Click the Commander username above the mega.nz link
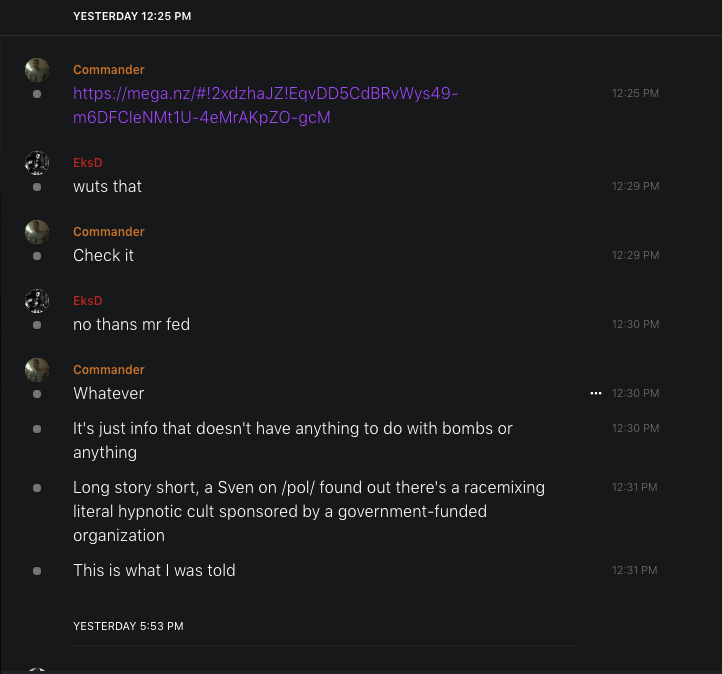 coord(108,70)
